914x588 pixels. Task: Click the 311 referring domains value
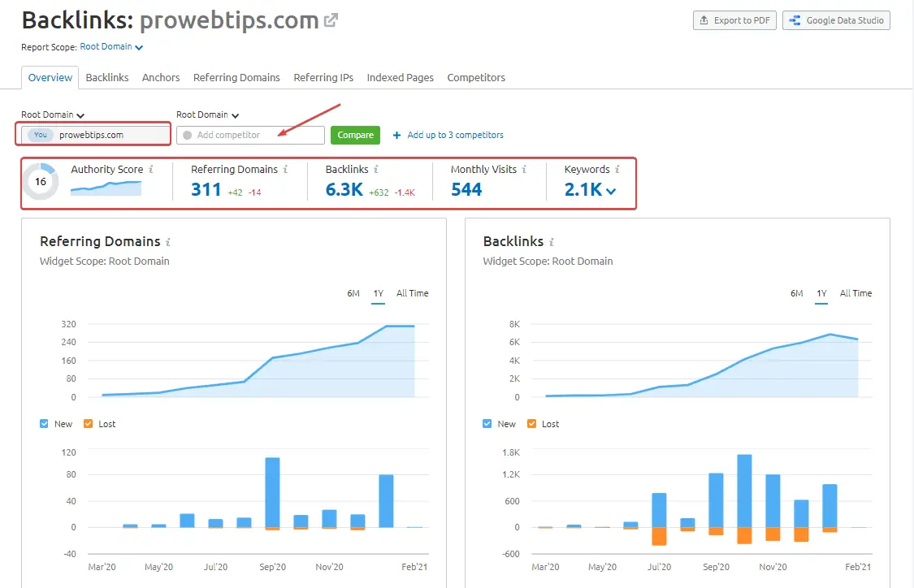pos(206,189)
